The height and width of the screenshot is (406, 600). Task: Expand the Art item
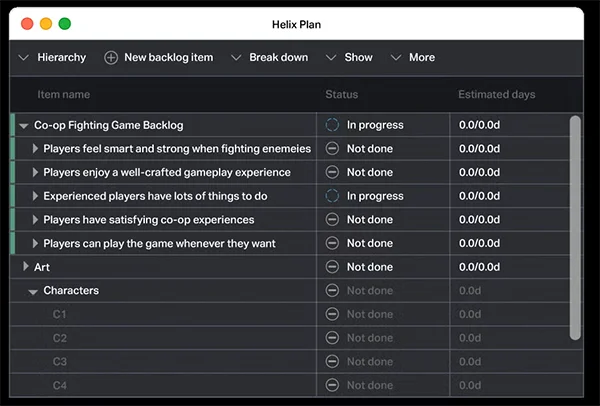coord(26,266)
